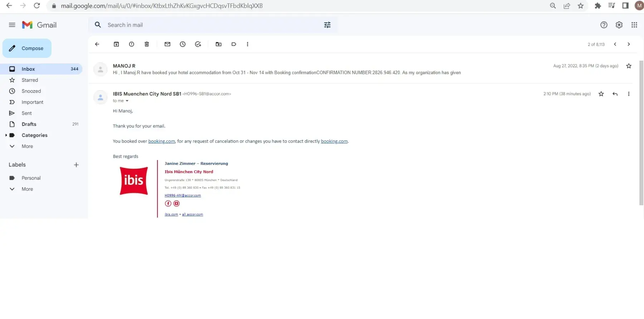Image resolution: width=644 pixels, height=319 pixels.
Task: Click the vertical scrollbar of the email
Action: coord(641,132)
